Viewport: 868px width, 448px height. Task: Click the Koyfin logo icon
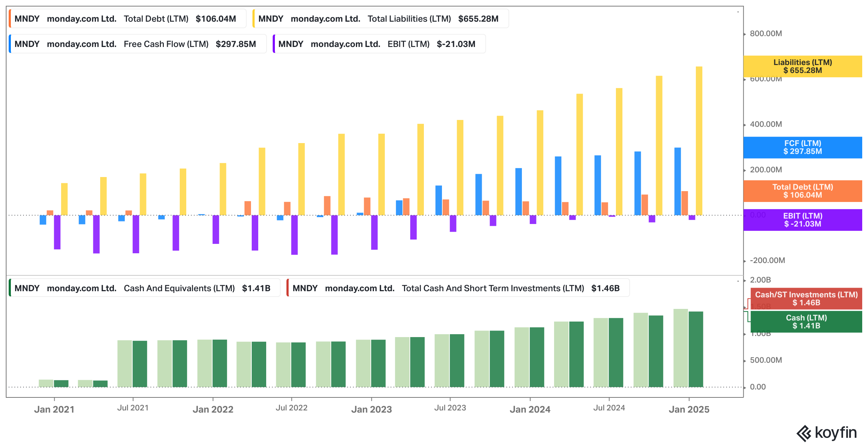(804, 433)
